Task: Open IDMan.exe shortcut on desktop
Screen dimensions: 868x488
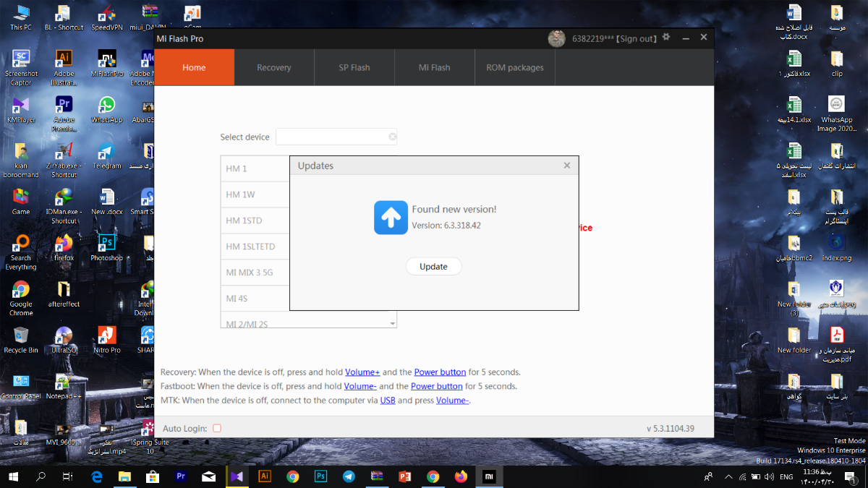Action: tap(64, 205)
